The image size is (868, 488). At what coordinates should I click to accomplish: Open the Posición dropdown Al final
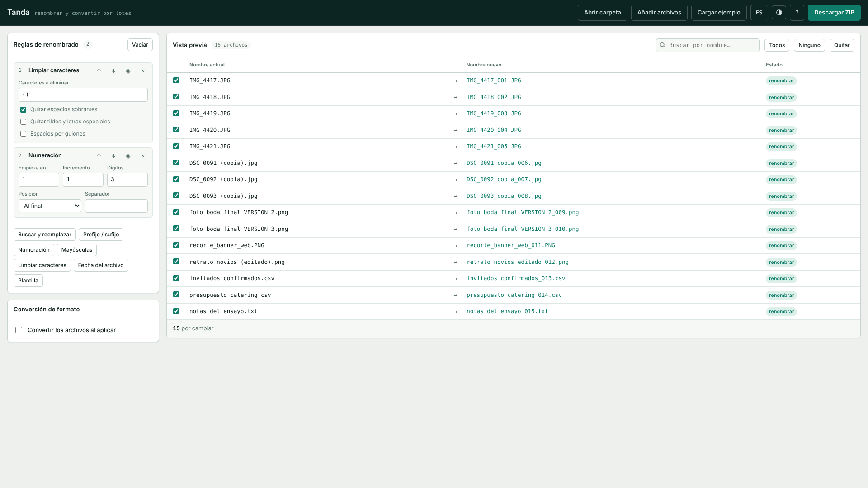(x=50, y=206)
